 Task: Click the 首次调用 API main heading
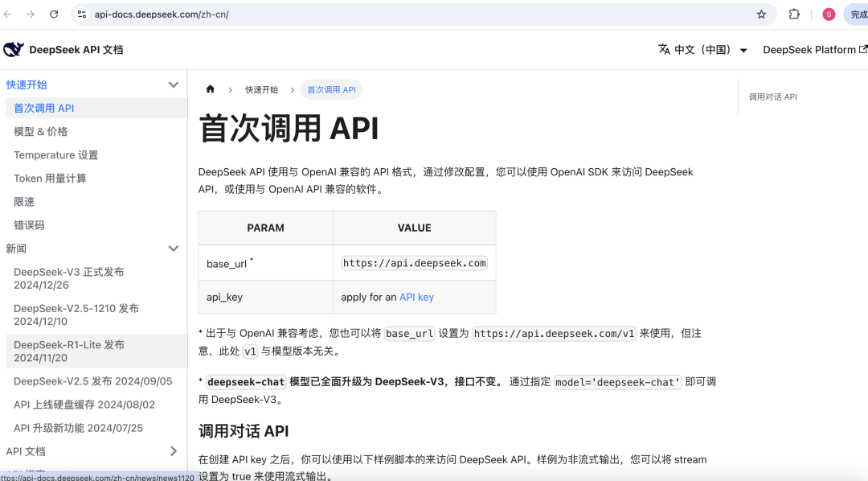289,129
